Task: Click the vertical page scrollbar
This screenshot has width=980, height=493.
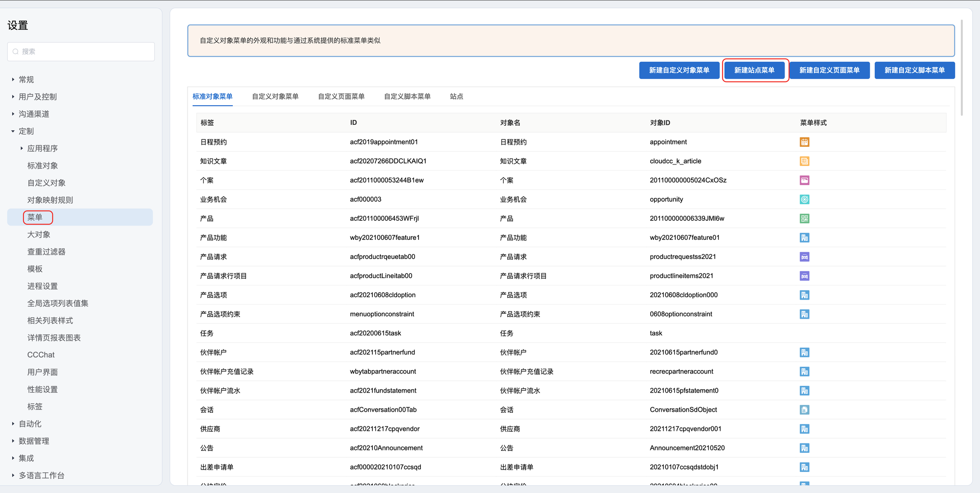Action: pyautogui.click(x=962, y=69)
